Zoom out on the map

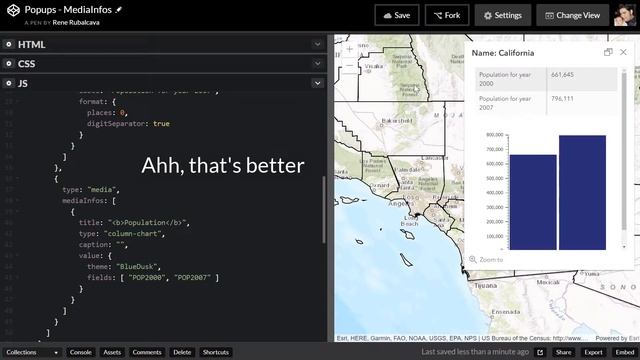pyautogui.click(x=349, y=65)
